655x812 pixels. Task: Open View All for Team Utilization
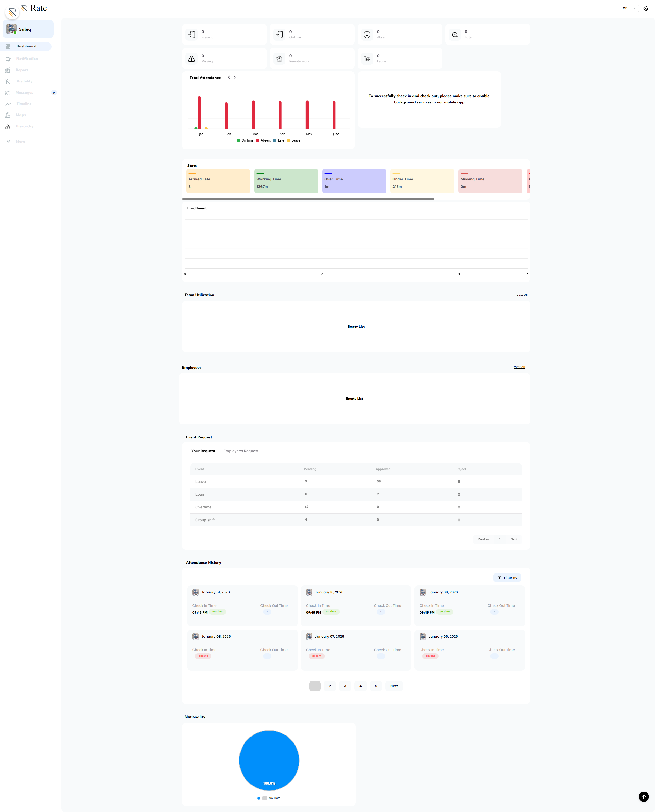click(522, 295)
